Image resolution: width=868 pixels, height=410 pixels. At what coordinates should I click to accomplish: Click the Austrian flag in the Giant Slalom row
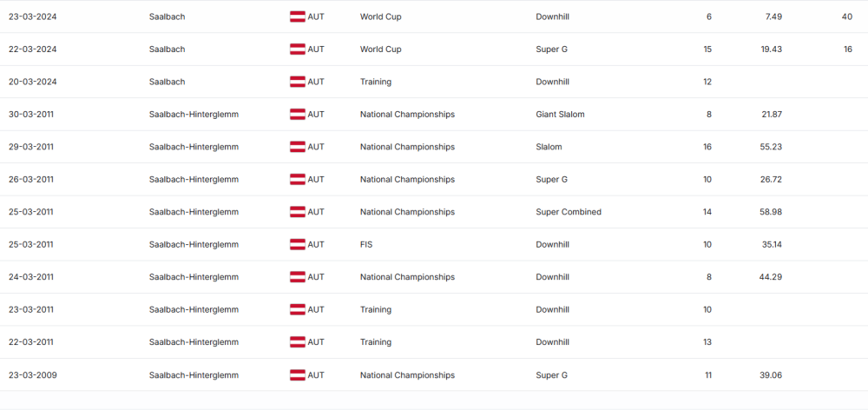[x=297, y=115]
